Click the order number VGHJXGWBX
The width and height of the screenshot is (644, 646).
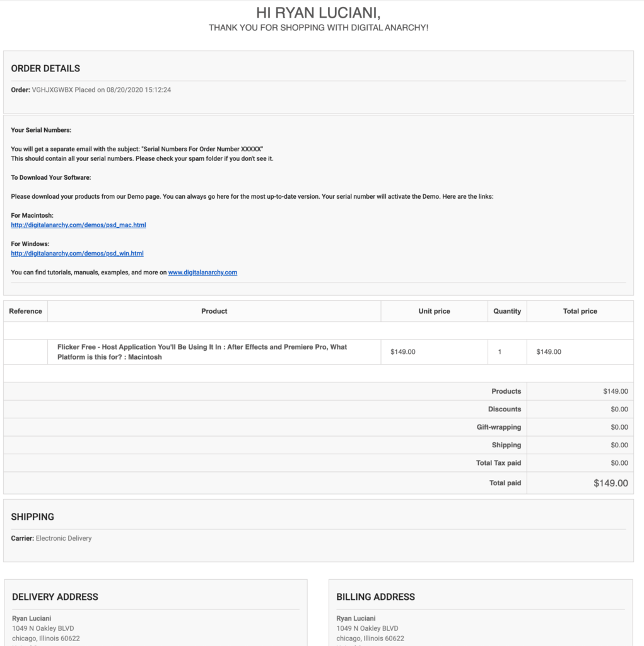52,90
